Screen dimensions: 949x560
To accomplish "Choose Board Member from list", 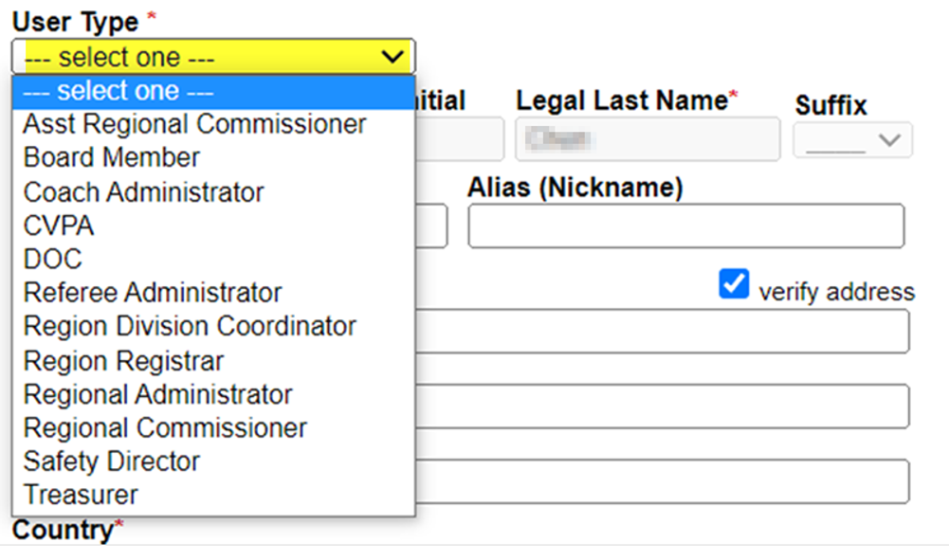I will [x=112, y=157].
